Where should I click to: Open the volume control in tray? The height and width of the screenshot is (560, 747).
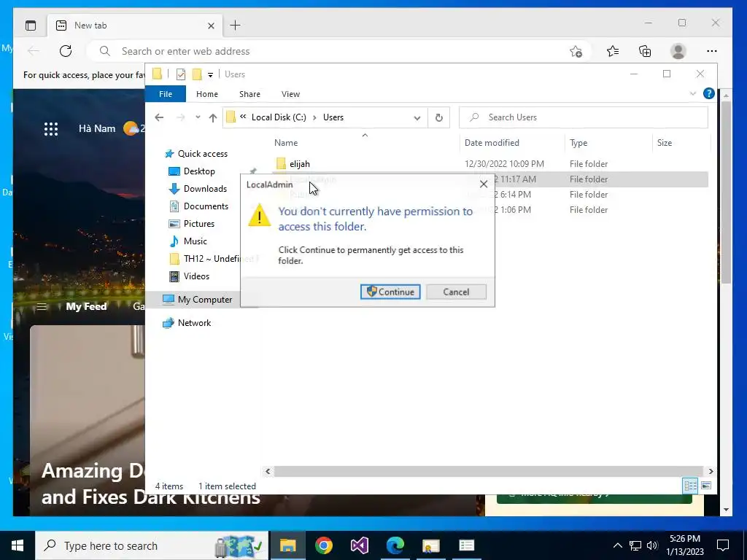point(652,545)
